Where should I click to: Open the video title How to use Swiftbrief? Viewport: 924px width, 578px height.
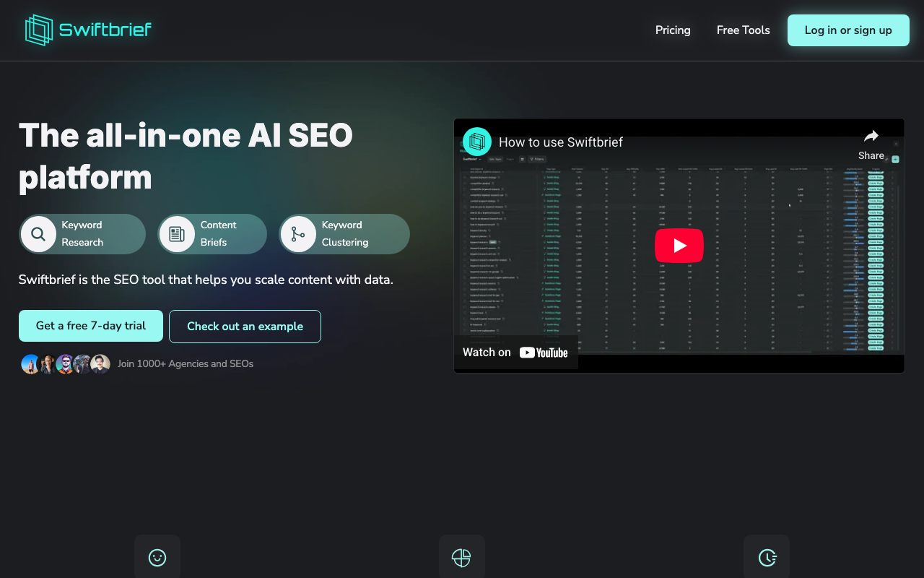561,142
